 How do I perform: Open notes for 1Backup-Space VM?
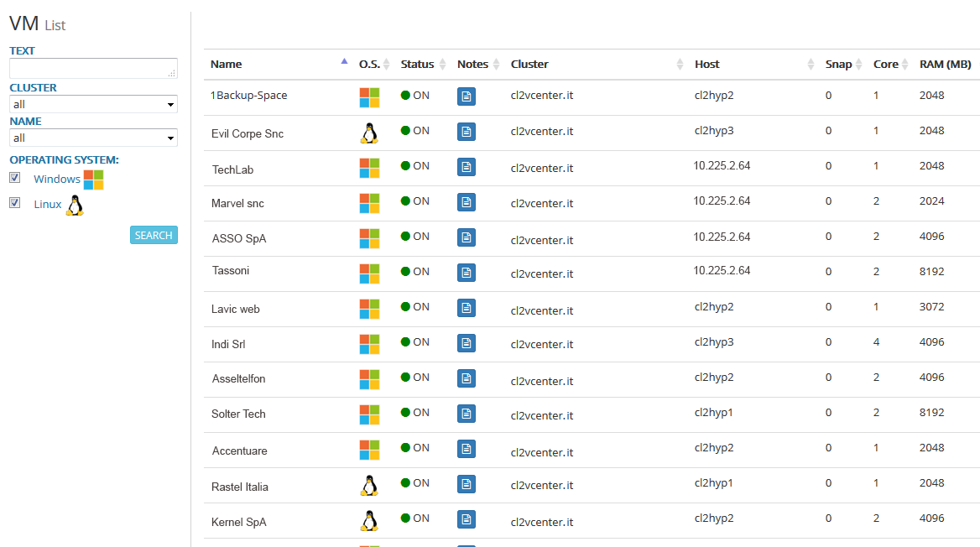click(467, 96)
